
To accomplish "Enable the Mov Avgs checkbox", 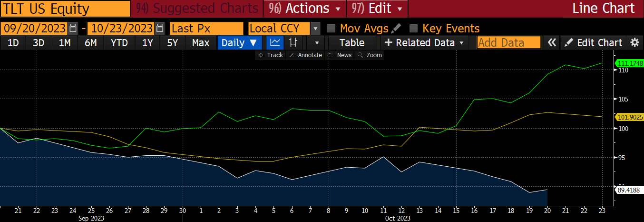I will pyautogui.click(x=332, y=28).
